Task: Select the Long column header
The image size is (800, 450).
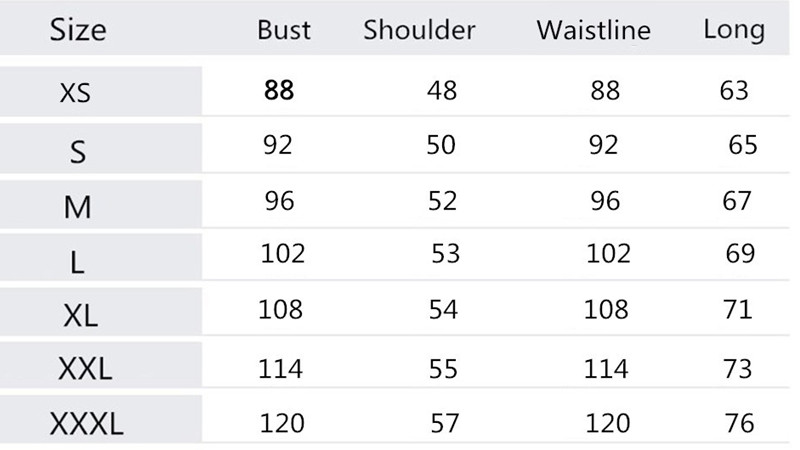Action: 734,29
